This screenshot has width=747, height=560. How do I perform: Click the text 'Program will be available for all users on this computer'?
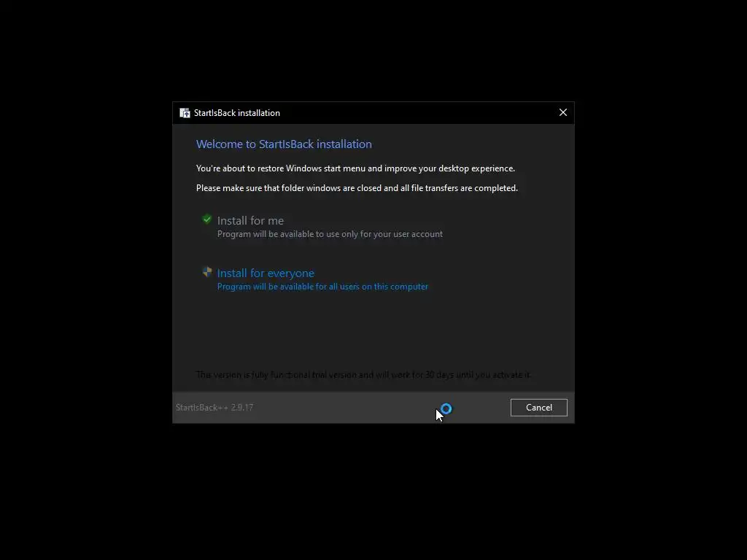322,287
